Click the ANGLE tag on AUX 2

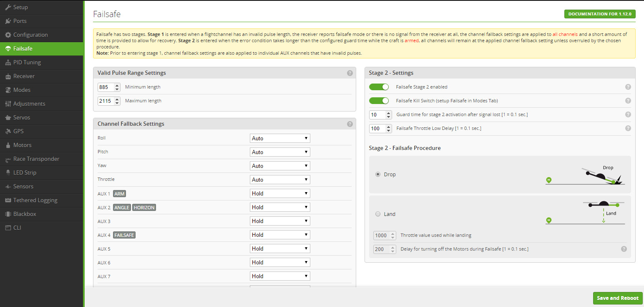pos(122,208)
